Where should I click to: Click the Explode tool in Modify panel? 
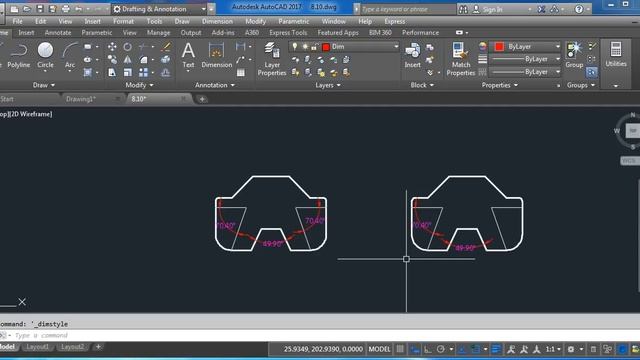(165, 60)
